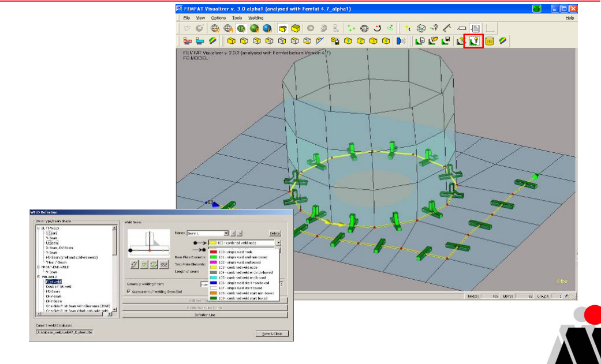601x364 pixels.
Task: Select Fillet weld in weld type tree
Action: (x=53, y=282)
